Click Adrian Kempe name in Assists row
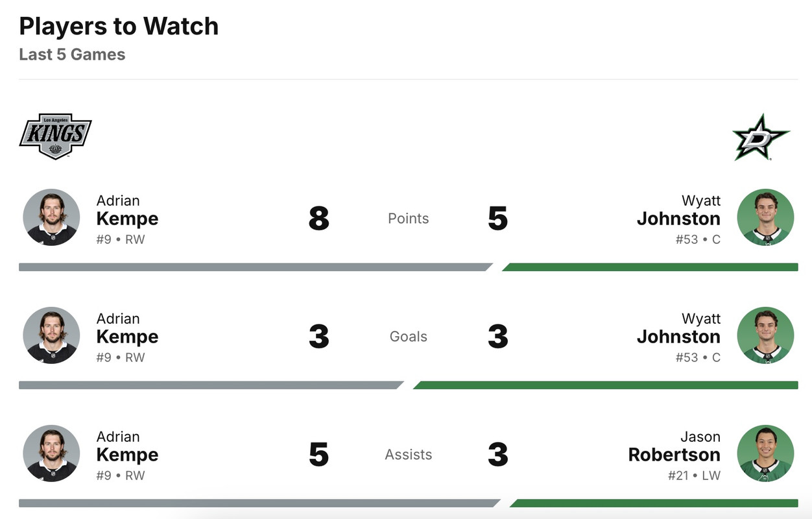 [127, 447]
